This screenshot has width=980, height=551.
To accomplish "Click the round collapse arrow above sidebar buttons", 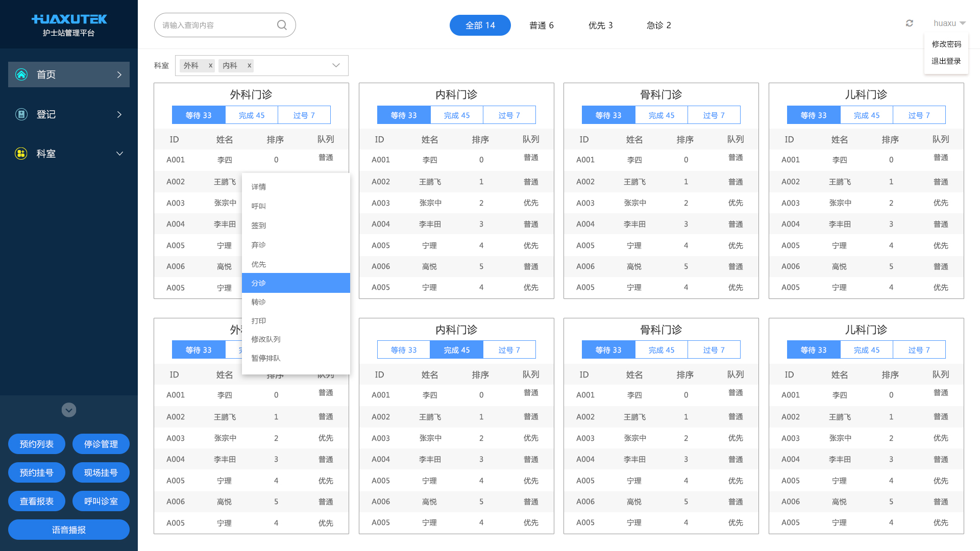I will click(69, 410).
